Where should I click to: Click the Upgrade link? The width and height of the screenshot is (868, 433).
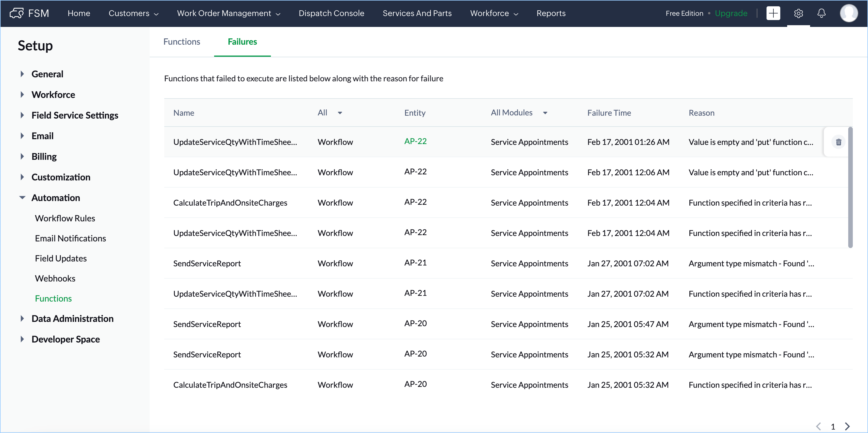coord(731,13)
